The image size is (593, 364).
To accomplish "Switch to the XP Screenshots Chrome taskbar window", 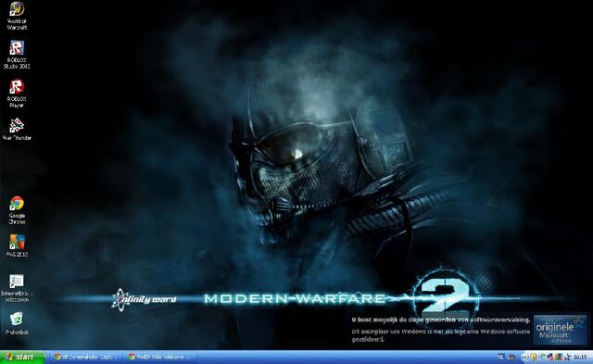I will [x=85, y=357].
